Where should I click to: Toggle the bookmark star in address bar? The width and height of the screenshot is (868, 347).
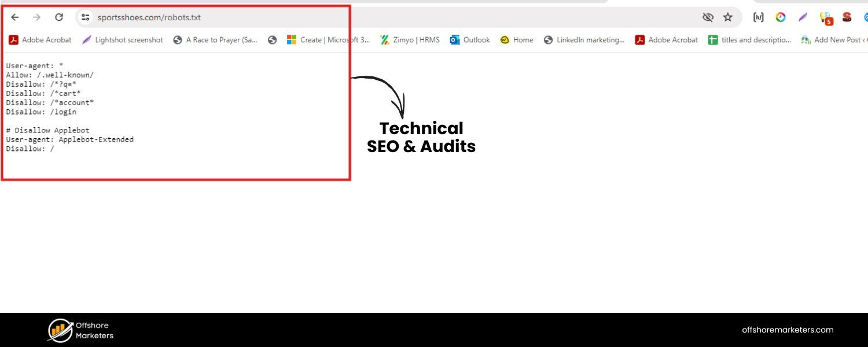(728, 17)
